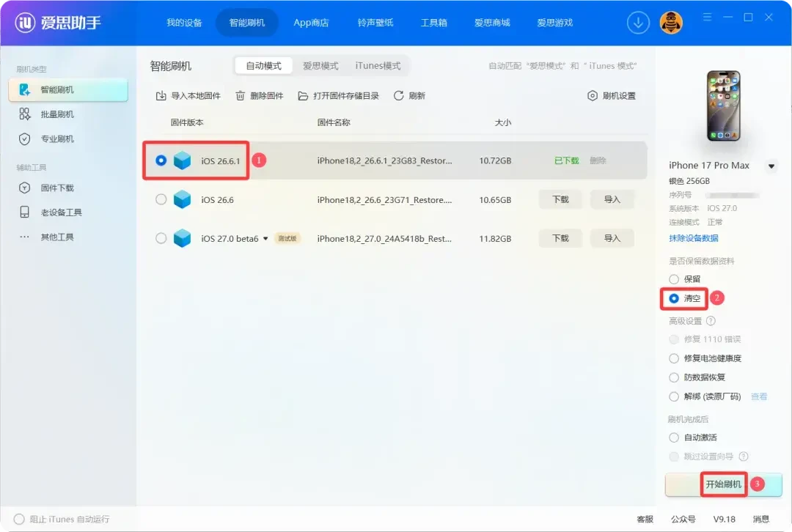Click 开始刷机 button
The image size is (792, 532).
[723, 484]
